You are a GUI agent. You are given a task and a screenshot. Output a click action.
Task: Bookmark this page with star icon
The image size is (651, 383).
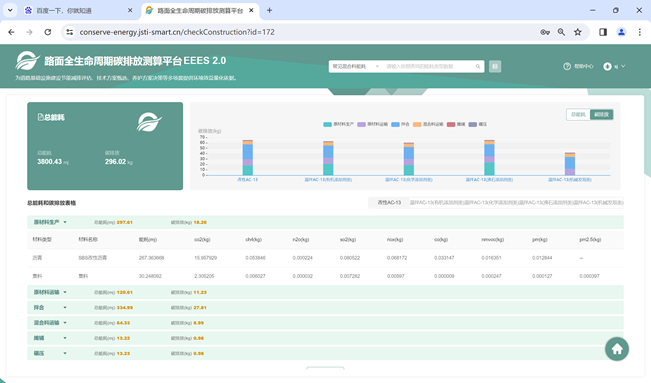point(578,32)
